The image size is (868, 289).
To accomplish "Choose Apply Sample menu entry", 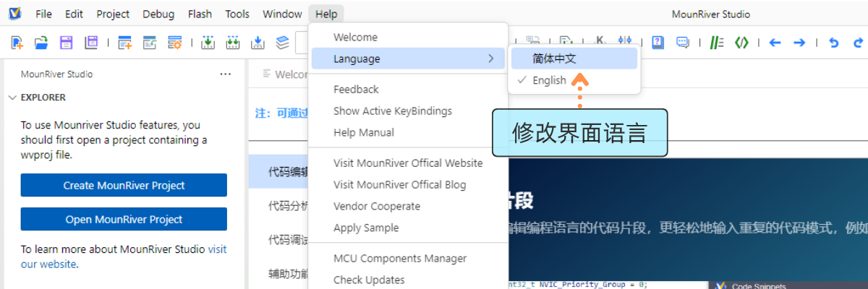I will tap(408, 228).
